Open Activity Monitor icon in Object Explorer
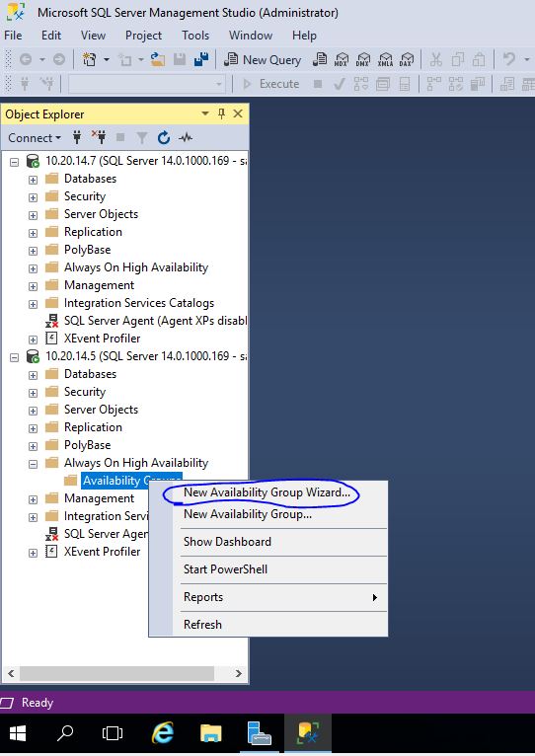Viewport: 535px width, 756px height. pos(186,138)
